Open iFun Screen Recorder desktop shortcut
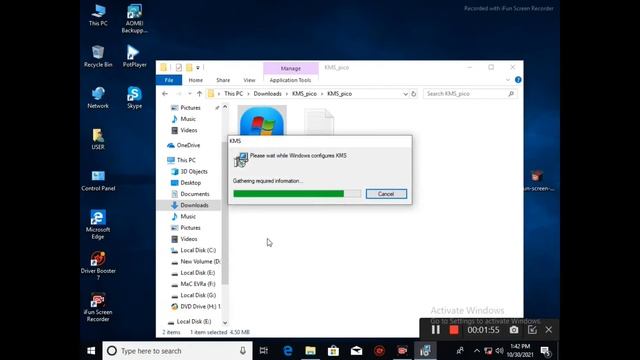The height and width of the screenshot is (360, 640). 98,307
